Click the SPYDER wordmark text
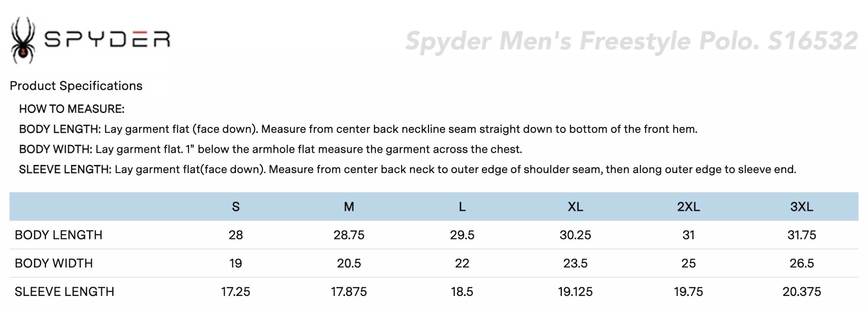The width and height of the screenshot is (868, 319). pyautogui.click(x=107, y=40)
